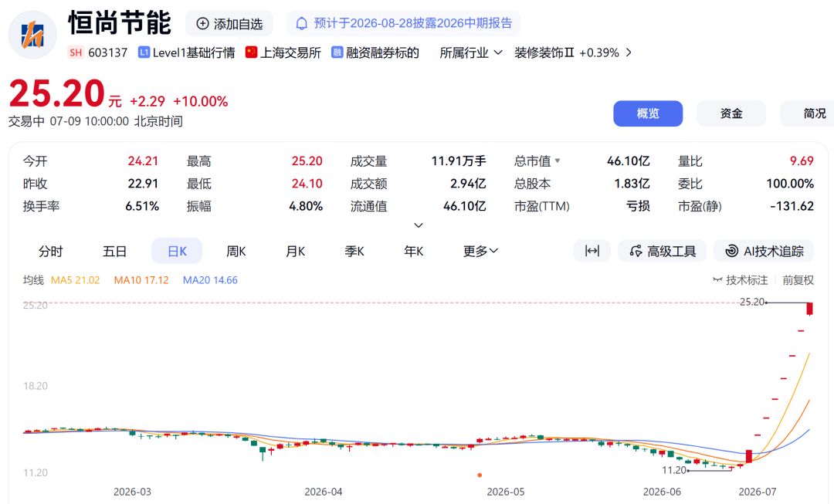This screenshot has width=834, height=504.
Task: Click the 11.20 low price marker
Action: 674,470
